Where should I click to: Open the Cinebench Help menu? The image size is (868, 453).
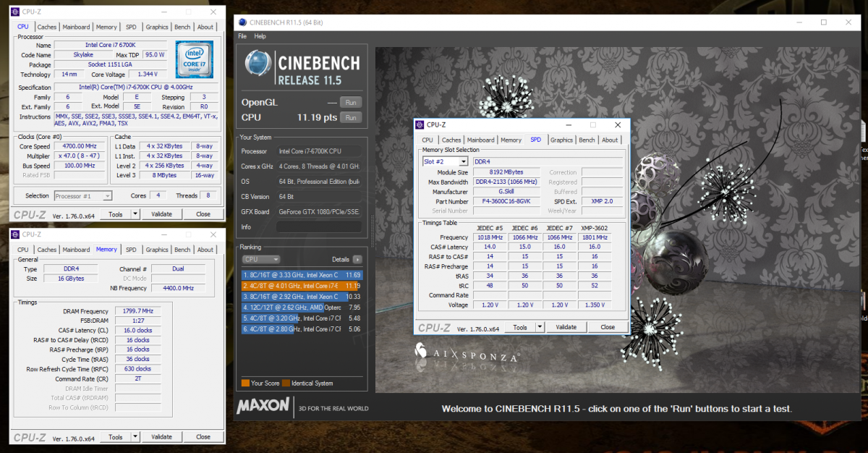(x=260, y=36)
